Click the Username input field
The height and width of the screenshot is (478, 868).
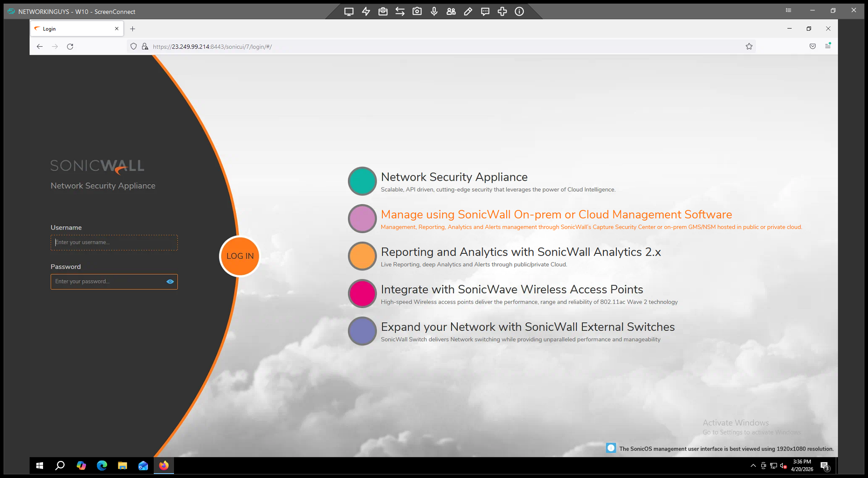pos(114,243)
